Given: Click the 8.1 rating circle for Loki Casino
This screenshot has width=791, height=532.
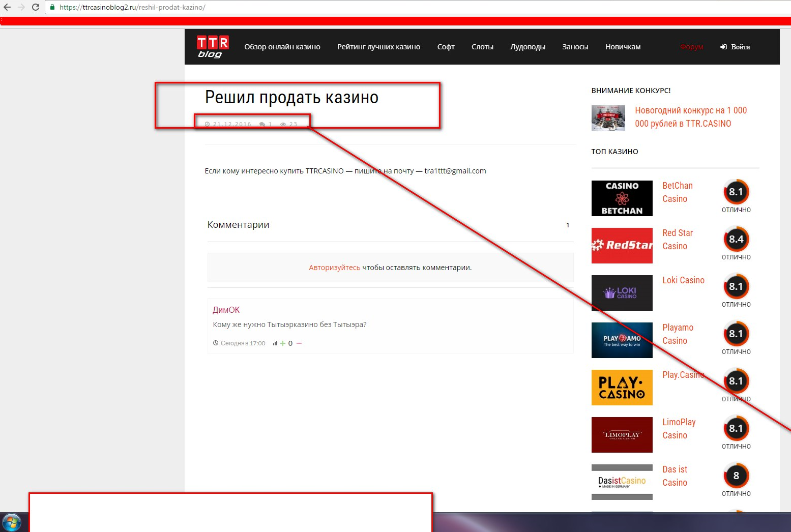Looking at the screenshot, I should [736, 286].
